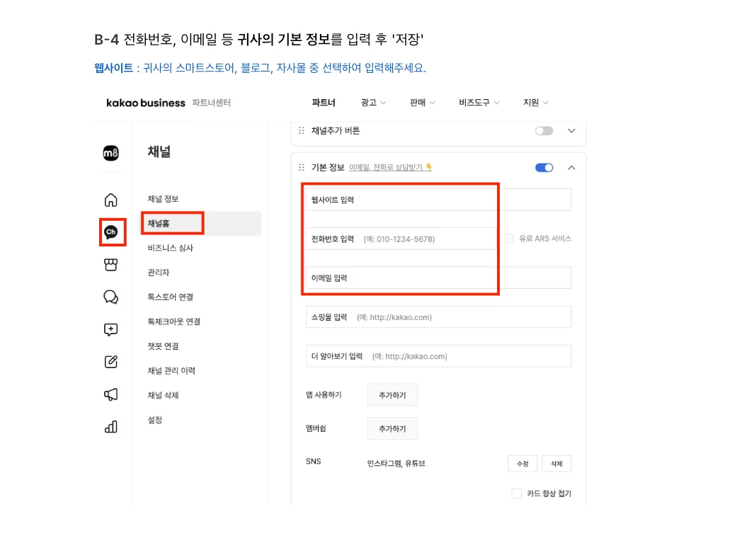This screenshot has height=560, width=749.
Task: Open the bar chart statistics icon
Action: (x=111, y=426)
